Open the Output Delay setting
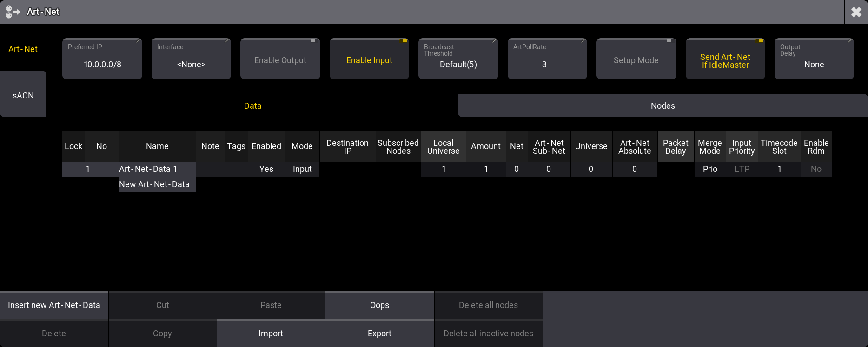 point(814,59)
